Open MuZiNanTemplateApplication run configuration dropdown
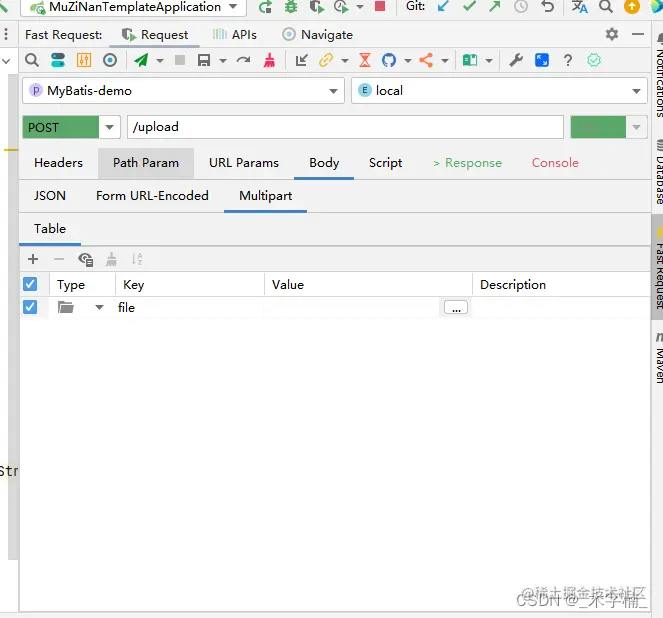This screenshot has width=663, height=618. click(233, 6)
